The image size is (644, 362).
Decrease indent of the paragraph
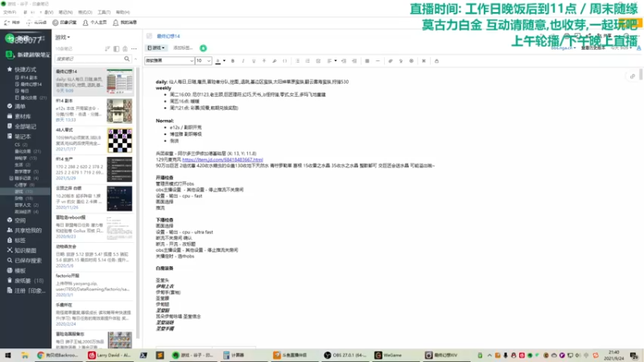point(344,61)
